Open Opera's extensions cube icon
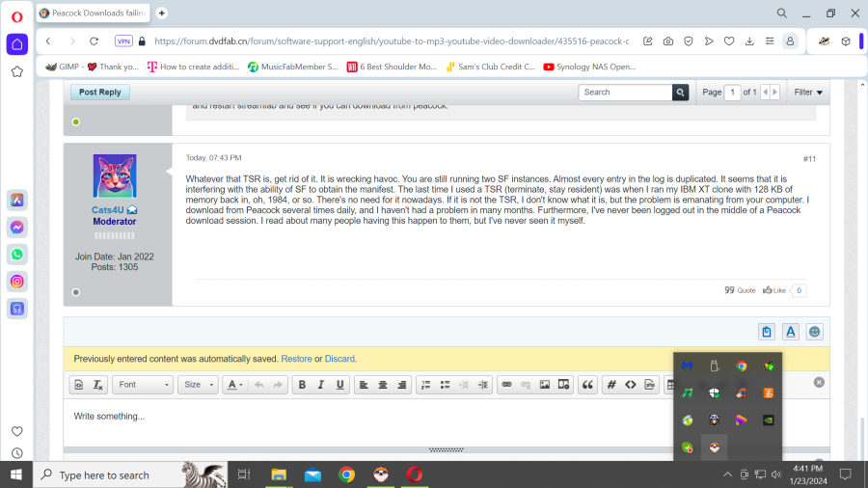This screenshot has width=868, height=488. point(845,41)
